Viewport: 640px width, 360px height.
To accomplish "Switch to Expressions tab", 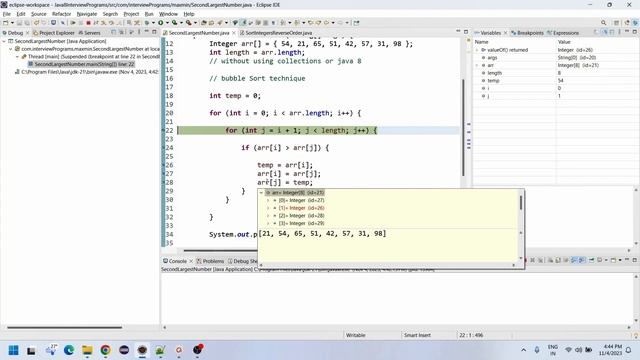I will pos(563,33).
